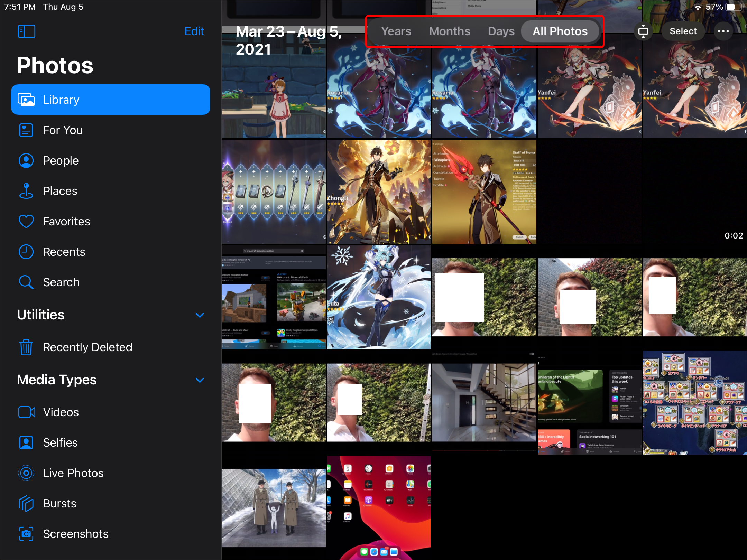
Task: Open Bursts media type icon
Action: tap(26, 503)
